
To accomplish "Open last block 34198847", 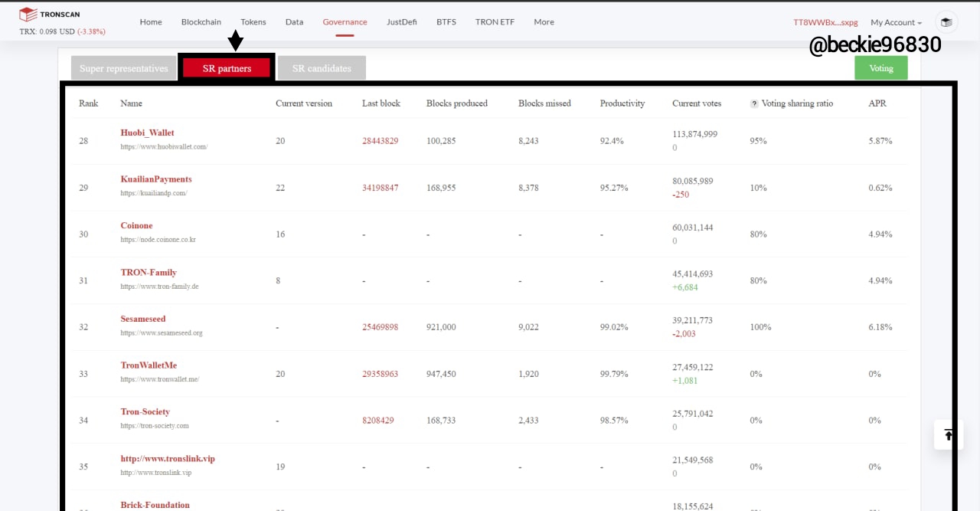I will click(380, 188).
